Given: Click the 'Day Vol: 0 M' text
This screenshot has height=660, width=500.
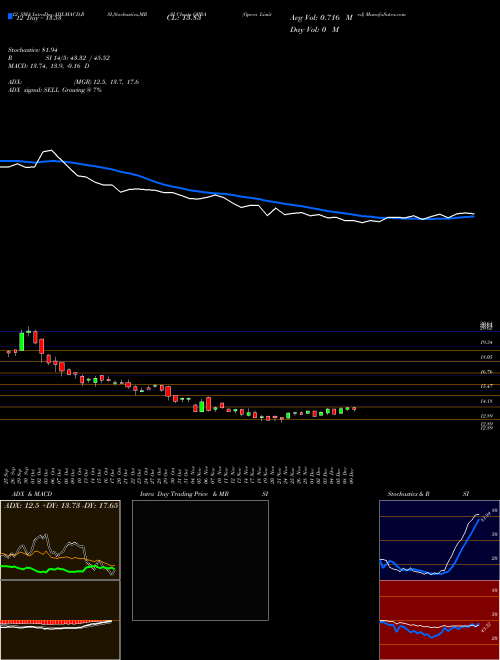Looking at the screenshot, I should [314, 30].
